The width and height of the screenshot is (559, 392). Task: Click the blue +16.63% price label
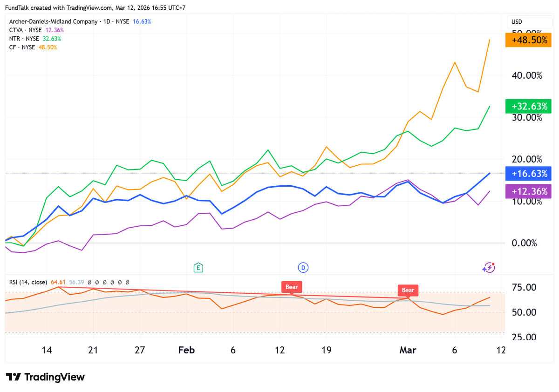point(529,174)
